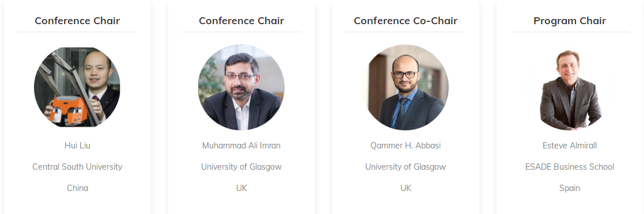Click the Conference Co-Chair heading
The height and width of the screenshot is (214, 644).
[406, 21]
